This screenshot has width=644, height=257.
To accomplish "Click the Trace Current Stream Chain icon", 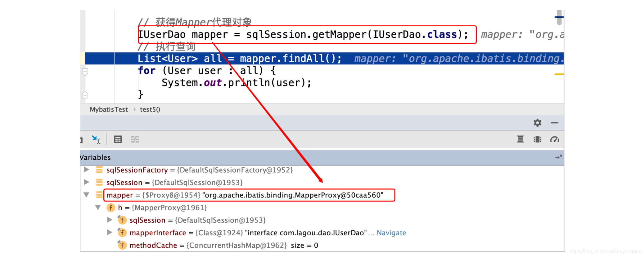I will click(x=135, y=140).
